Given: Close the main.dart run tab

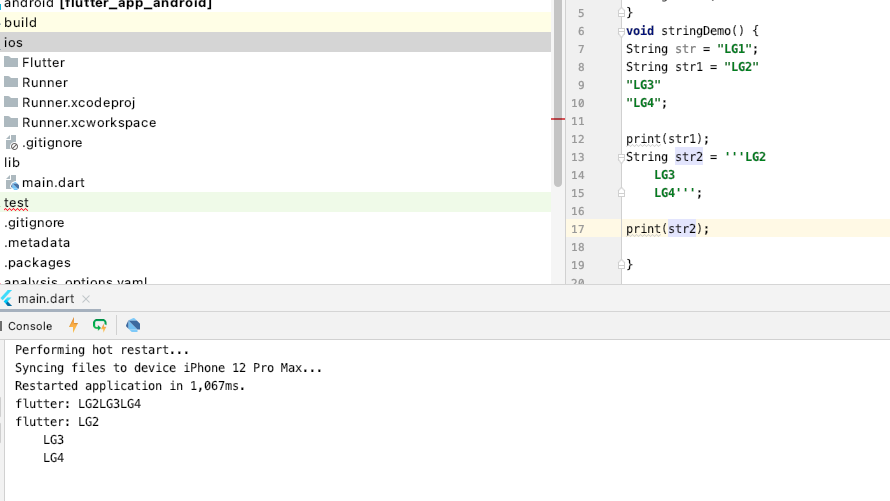Looking at the screenshot, I should [86, 298].
